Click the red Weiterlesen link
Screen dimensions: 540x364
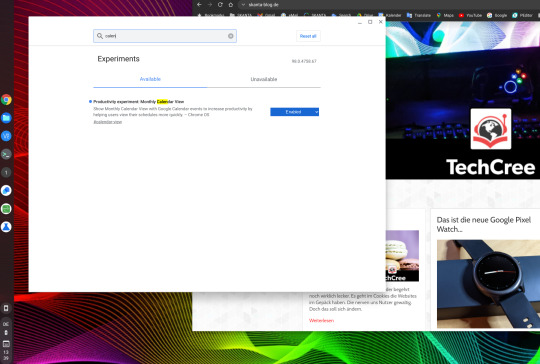[x=321, y=321]
